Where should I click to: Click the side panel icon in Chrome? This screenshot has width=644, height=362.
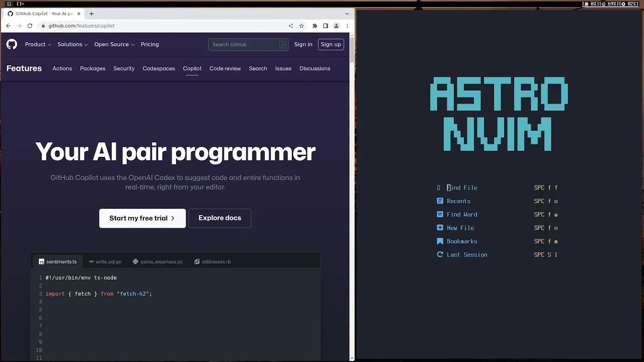(x=326, y=26)
